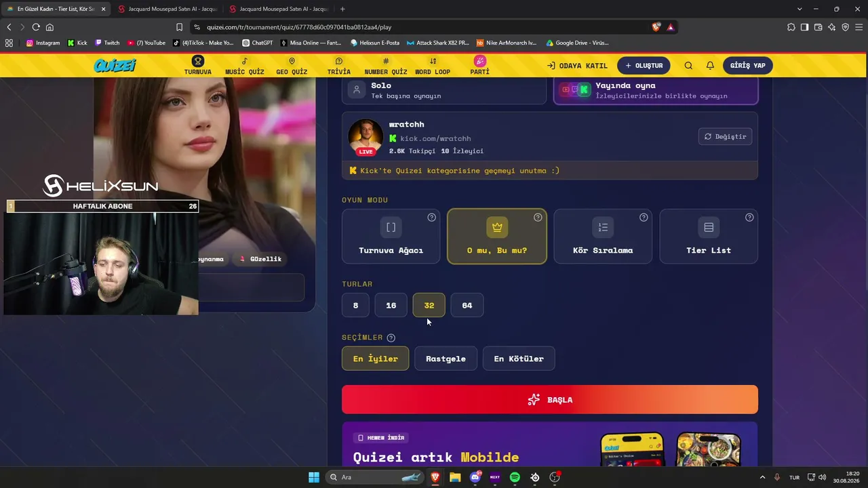Click the Oluştur button
This screenshot has height=488, width=868.
(644, 66)
